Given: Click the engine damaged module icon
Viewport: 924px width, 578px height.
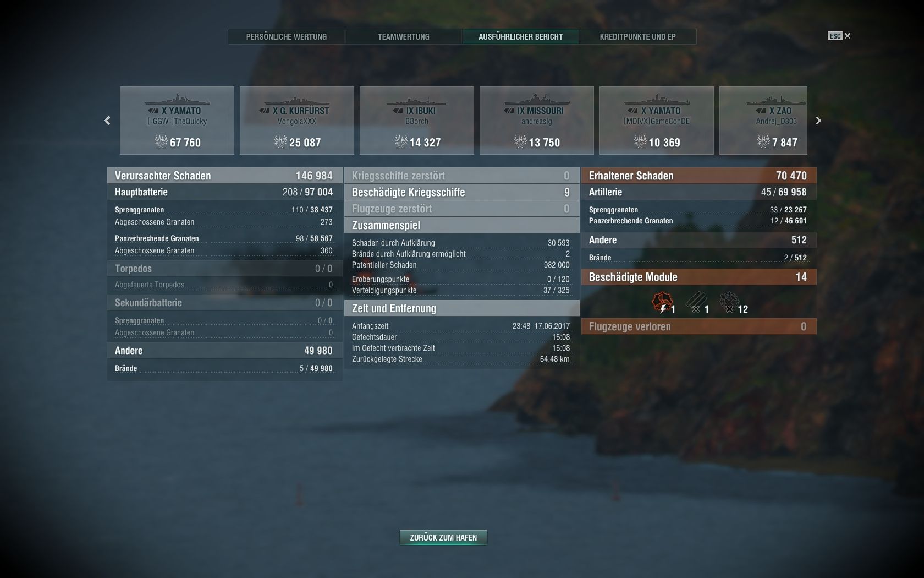Looking at the screenshot, I should [662, 301].
